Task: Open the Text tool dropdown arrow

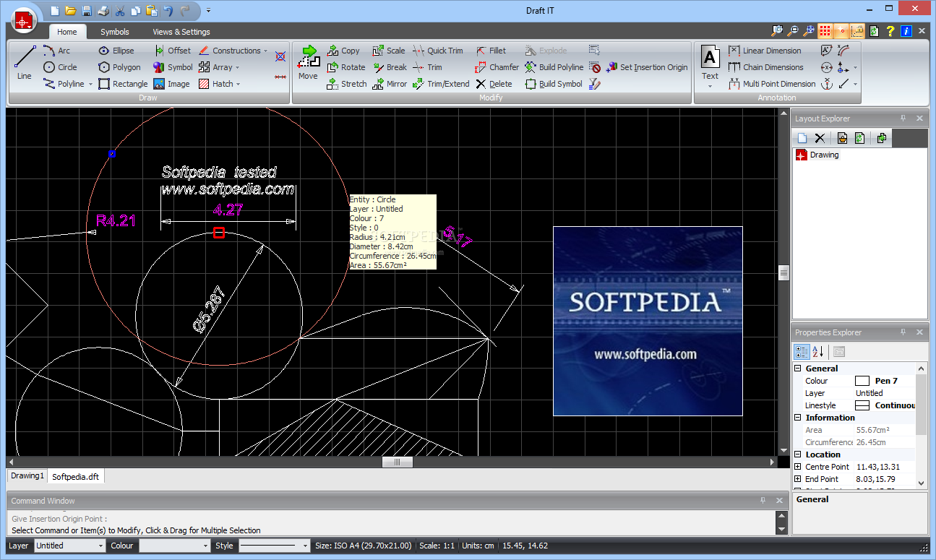Action: point(710,87)
